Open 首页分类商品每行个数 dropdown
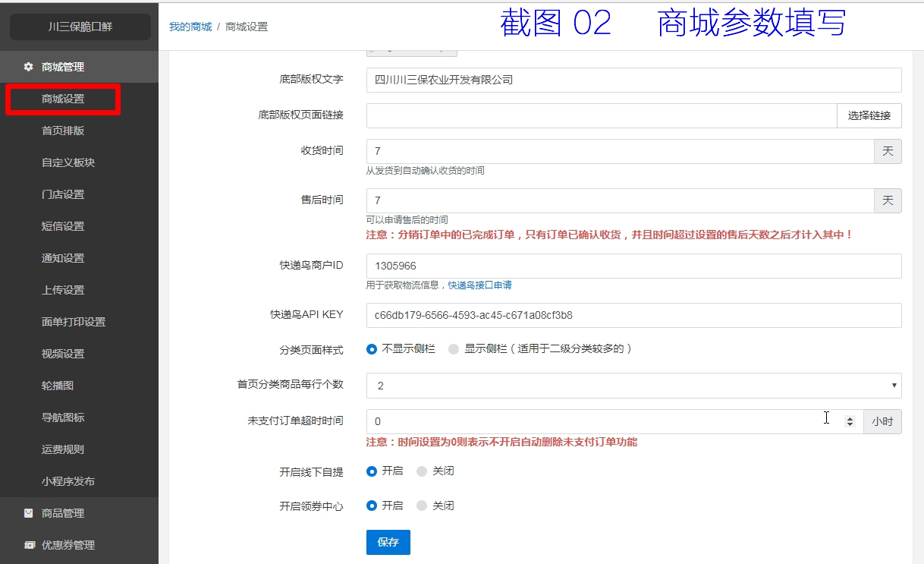 (x=633, y=386)
